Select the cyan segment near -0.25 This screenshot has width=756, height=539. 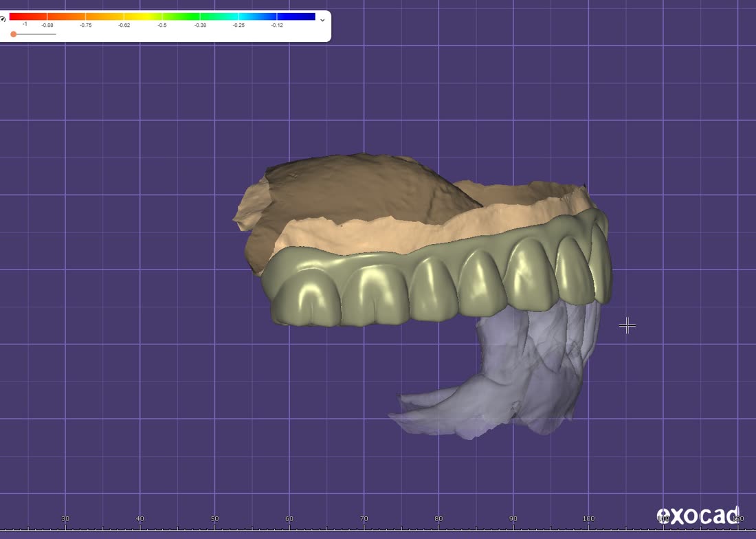click(258, 17)
